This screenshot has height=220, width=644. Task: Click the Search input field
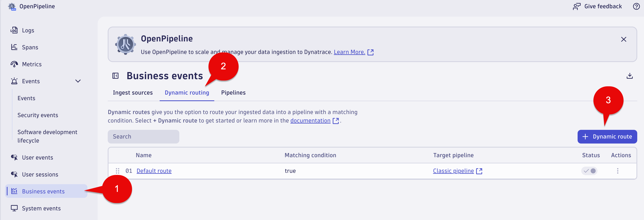coord(143,136)
